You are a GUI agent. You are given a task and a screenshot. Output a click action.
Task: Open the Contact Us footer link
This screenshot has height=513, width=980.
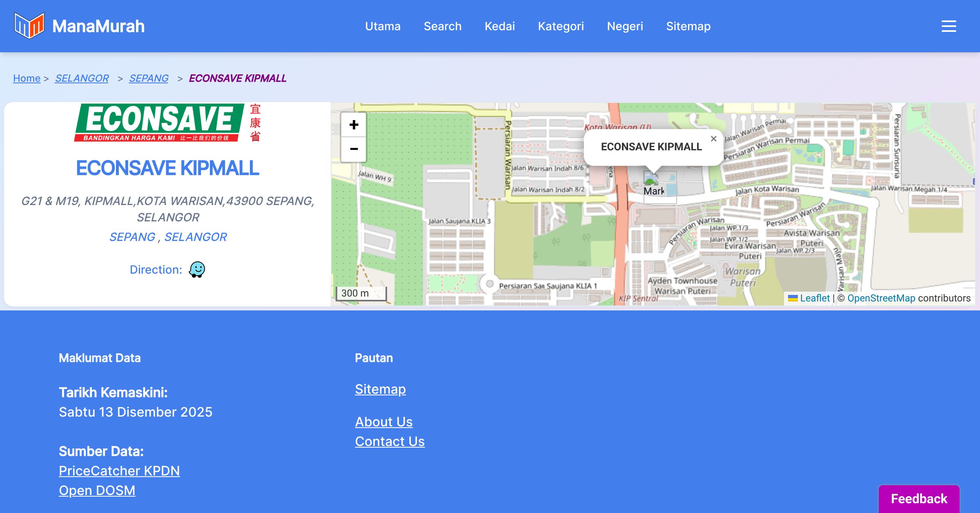390,442
